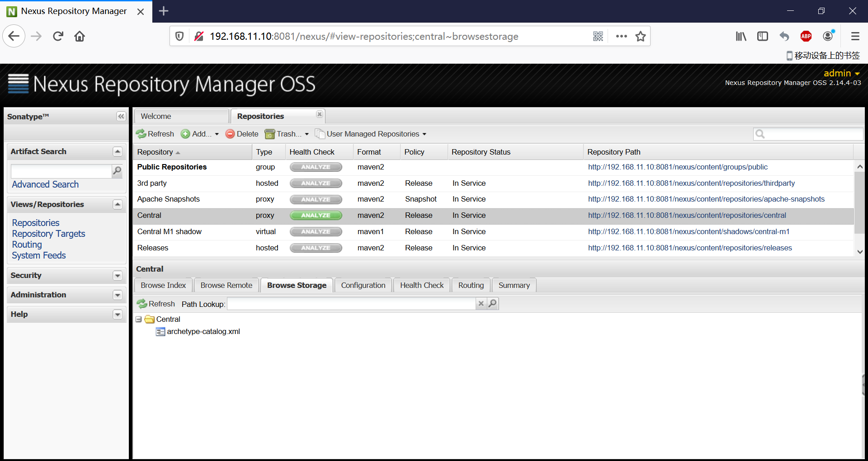Click the Firefox home icon
This screenshot has width=868, height=461.
click(80, 36)
